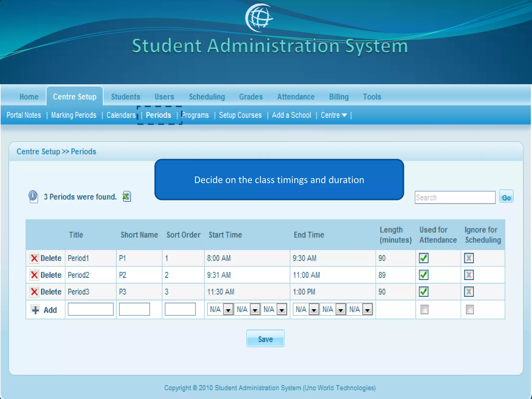The width and height of the screenshot is (532, 399).
Task: Open the Add a School link
Action: [x=291, y=115]
